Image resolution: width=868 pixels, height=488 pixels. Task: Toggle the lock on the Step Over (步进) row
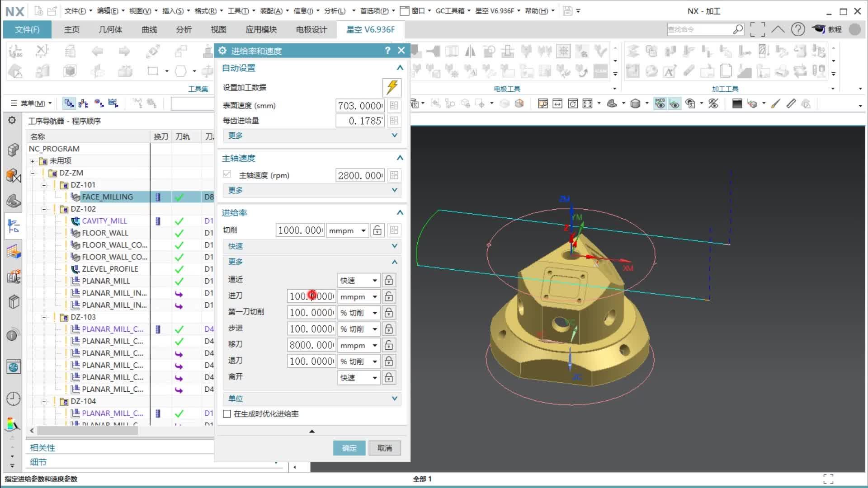click(x=388, y=329)
